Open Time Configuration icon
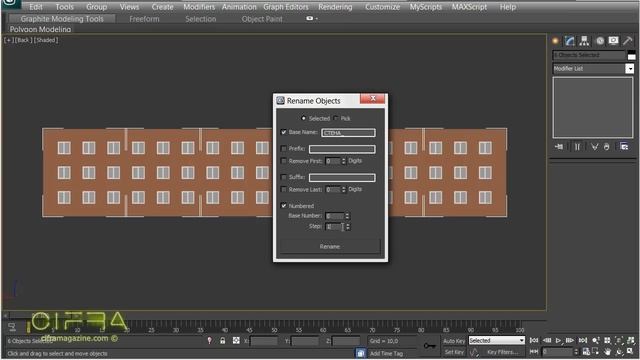Image resolution: width=640 pixels, height=360 pixels. point(586,352)
